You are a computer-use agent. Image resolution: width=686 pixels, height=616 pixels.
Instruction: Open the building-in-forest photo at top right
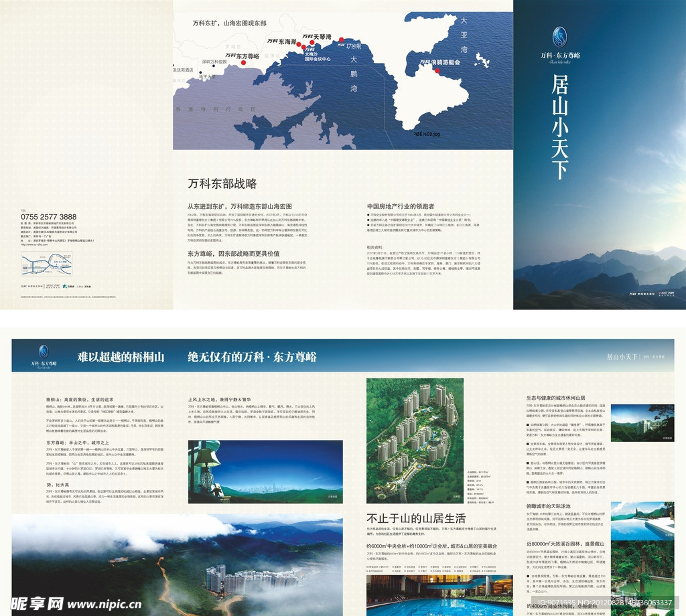642,422
